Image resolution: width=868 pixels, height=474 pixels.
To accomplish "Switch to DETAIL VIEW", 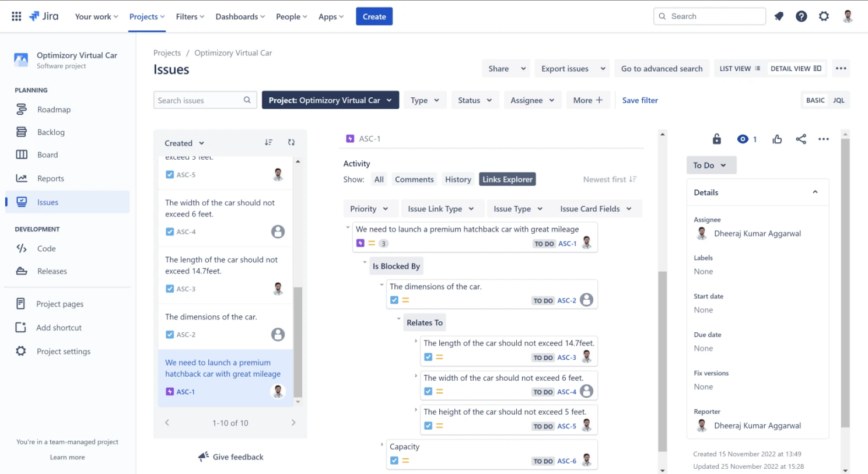I will [796, 69].
